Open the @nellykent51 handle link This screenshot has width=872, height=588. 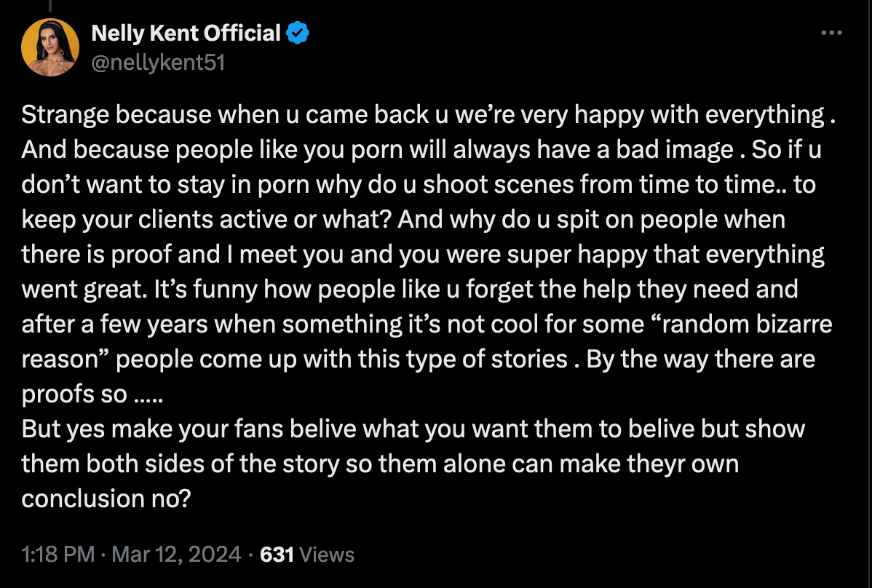[157, 63]
